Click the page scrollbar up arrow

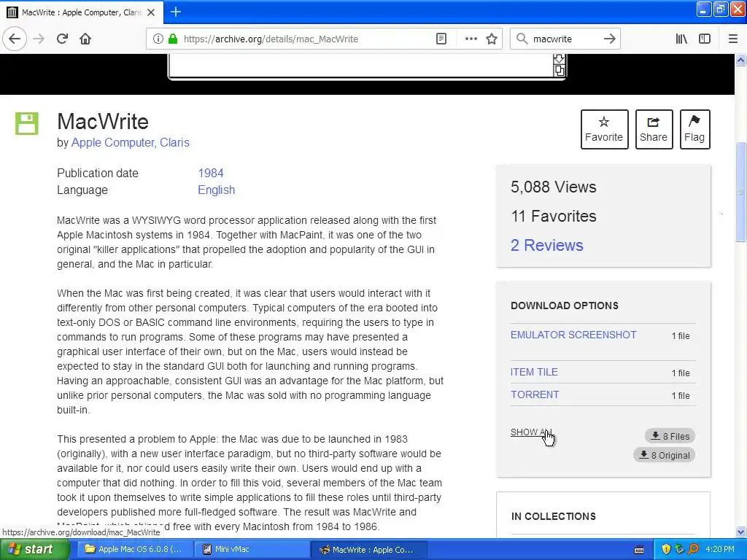[740, 60]
